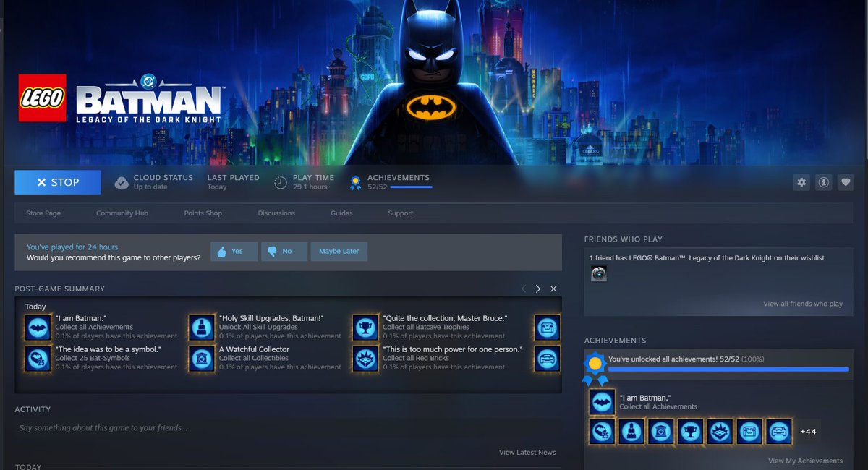Add game to favorites heart icon

coord(846,183)
